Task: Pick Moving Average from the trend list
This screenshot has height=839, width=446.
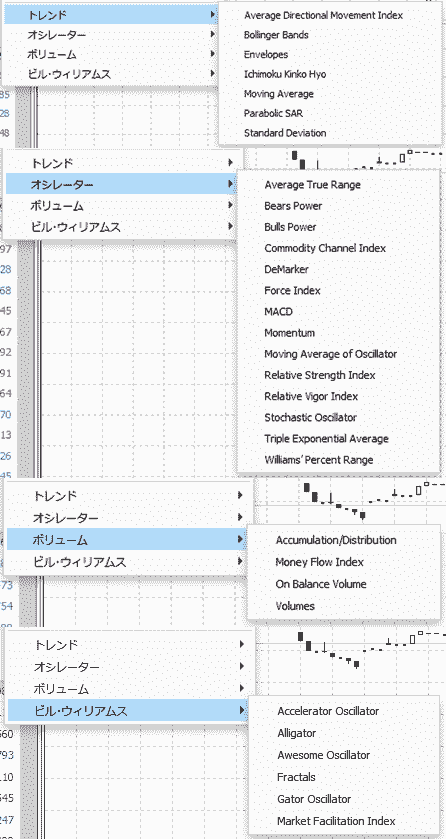Action: 279,94
